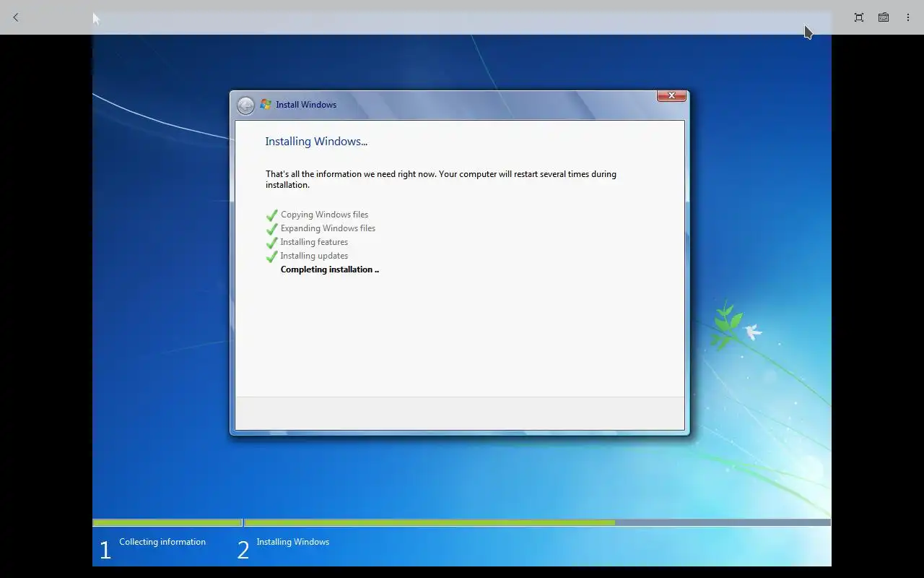Click the 'Install Windows' title text
The image size is (924, 578).
click(306, 105)
